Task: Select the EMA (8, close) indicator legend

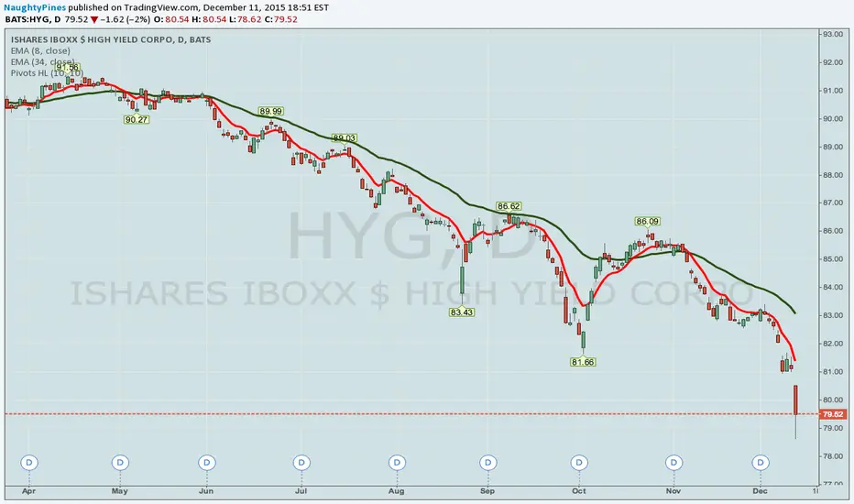Action: 40,50
